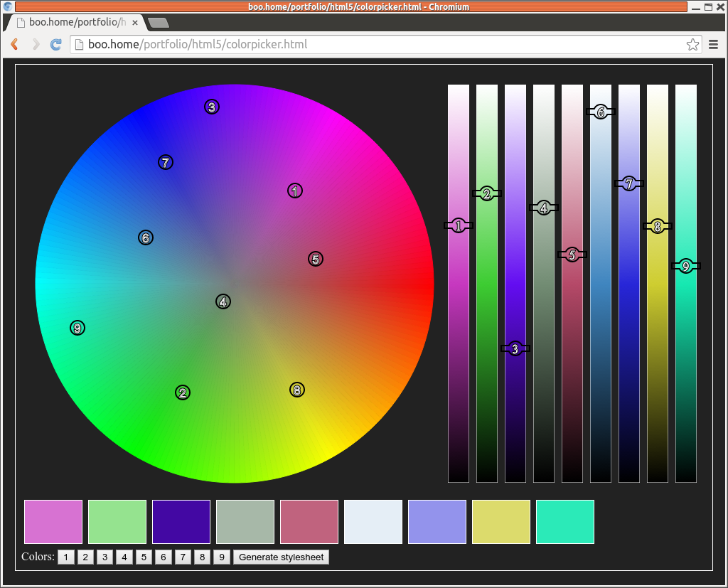Click the periwinkle blue color swatch
728x588 pixels.
[x=437, y=522]
